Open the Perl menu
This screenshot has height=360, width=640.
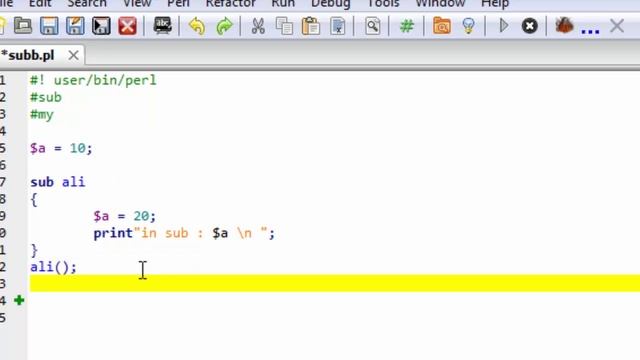[x=179, y=4]
